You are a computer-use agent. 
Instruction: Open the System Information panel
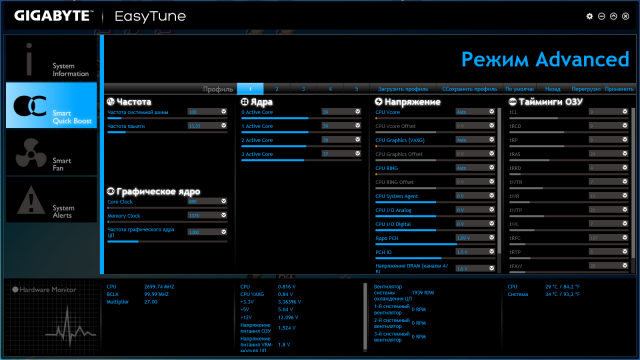point(51,59)
